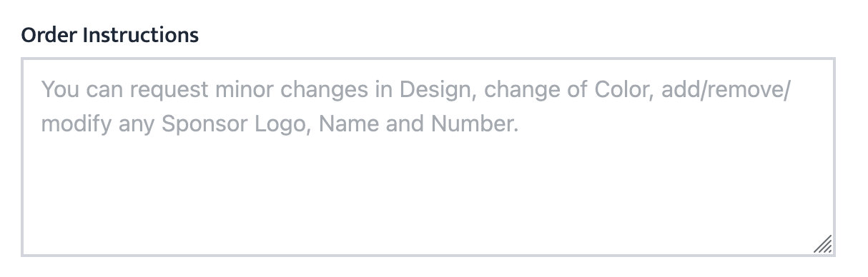
Task: Click 'add/remove/' in the placeholder hint
Action: point(725,90)
